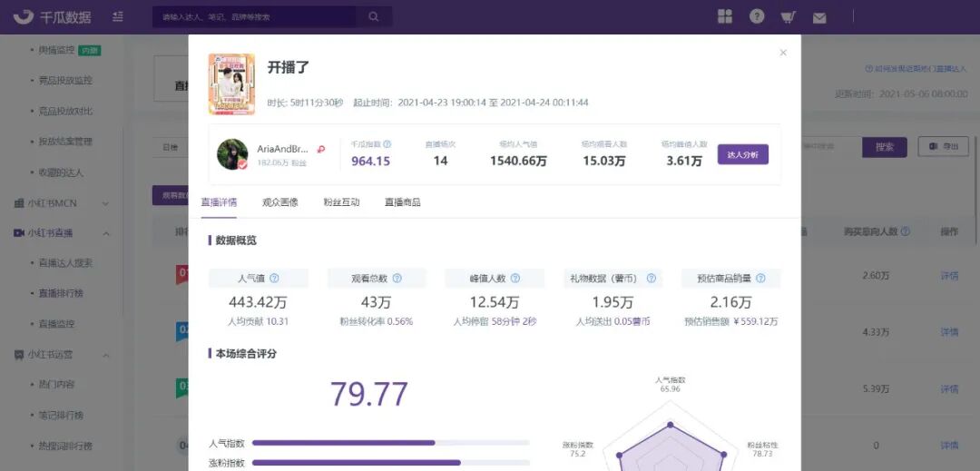Open 直播达人搜索 in the sidebar
Image resolution: width=980 pixels, height=471 pixels.
[65, 263]
